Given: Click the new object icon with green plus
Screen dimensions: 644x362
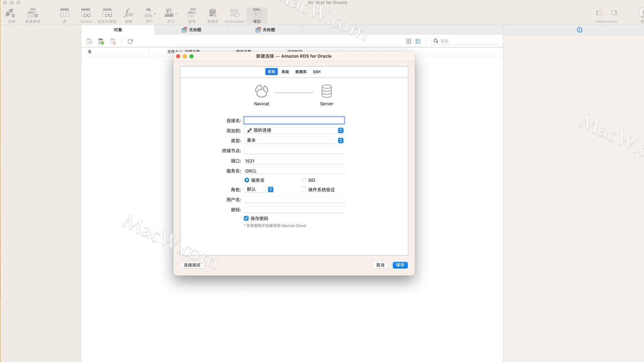Looking at the screenshot, I should pyautogui.click(x=101, y=42).
